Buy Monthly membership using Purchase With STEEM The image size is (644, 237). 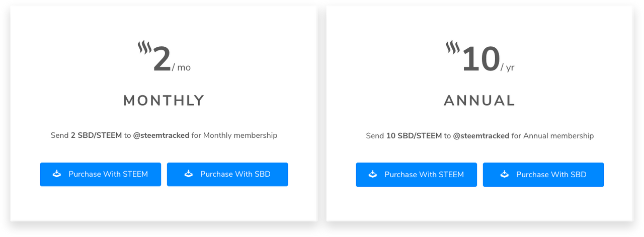[x=101, y=175]
